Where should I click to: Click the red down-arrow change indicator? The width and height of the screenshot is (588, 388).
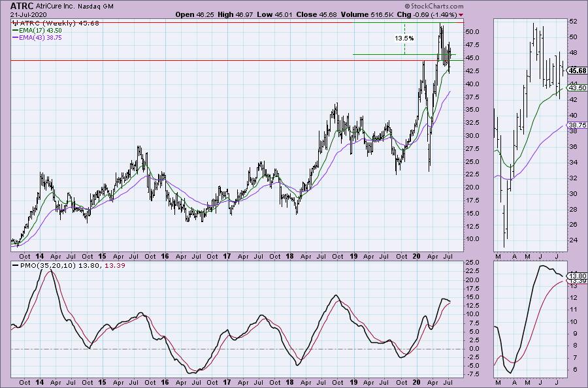[x=461, y=15]
